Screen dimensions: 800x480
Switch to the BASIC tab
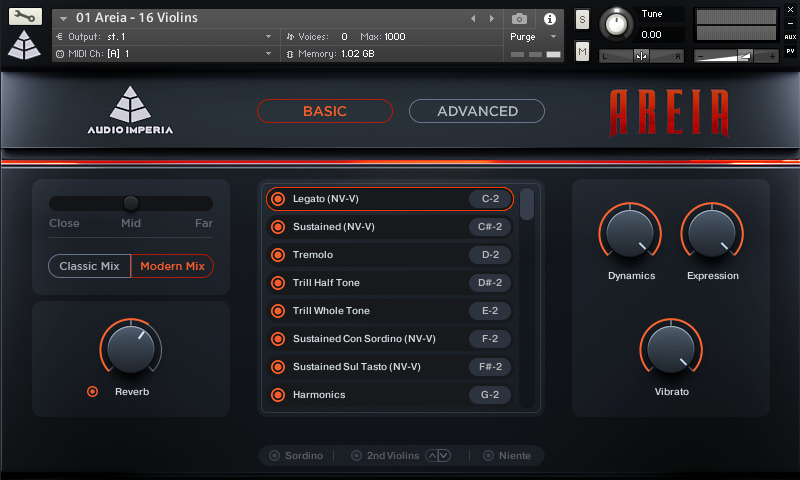pyautogui.click(x=324, y=111)
